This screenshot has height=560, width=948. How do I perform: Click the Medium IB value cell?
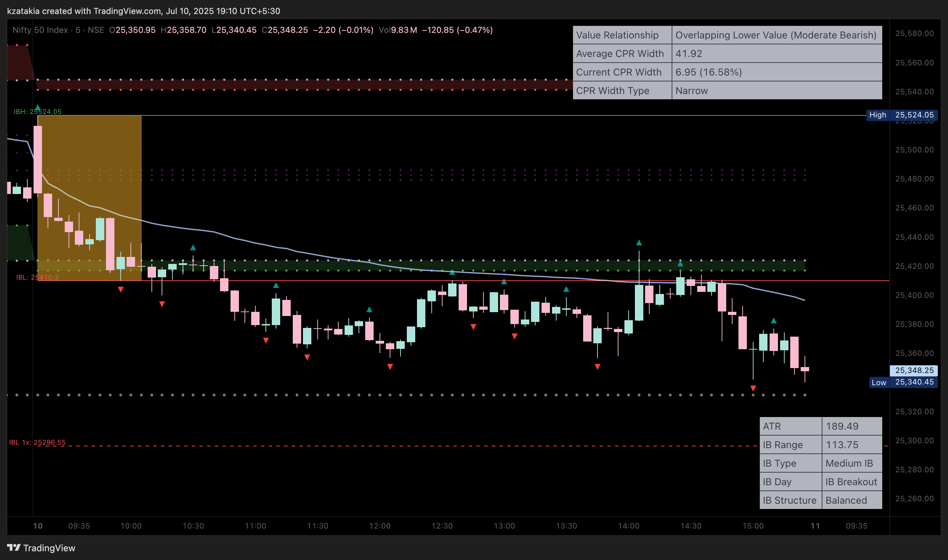(852, 463)
